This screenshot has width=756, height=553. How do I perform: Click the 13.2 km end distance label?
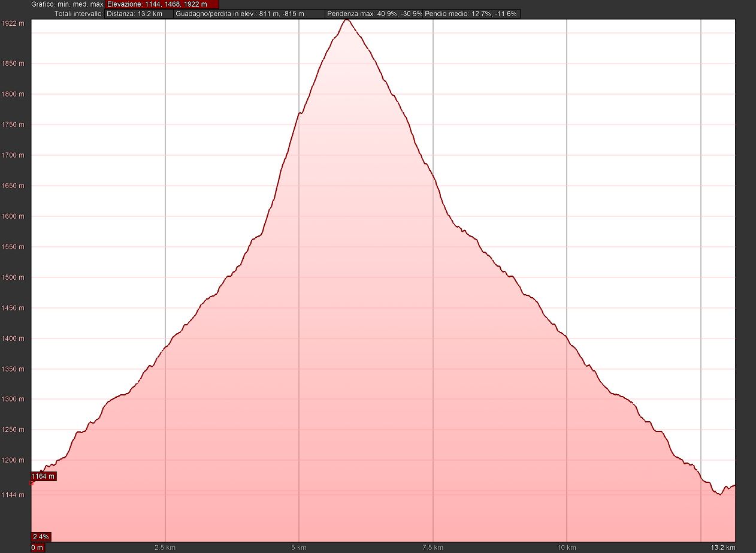(x=721, y=548)
